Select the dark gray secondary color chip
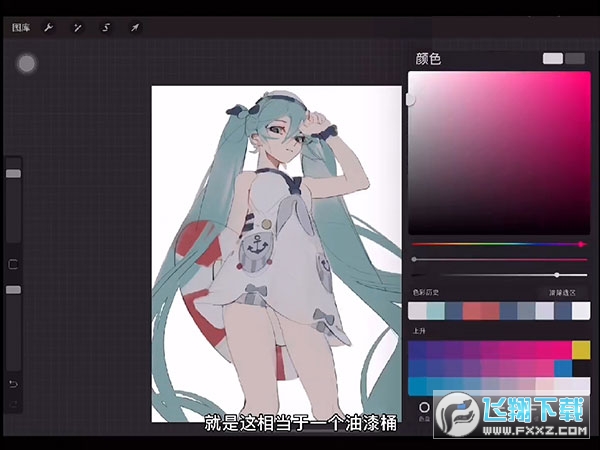This screenshot has width=600, height=450. (x=575, y=59)
